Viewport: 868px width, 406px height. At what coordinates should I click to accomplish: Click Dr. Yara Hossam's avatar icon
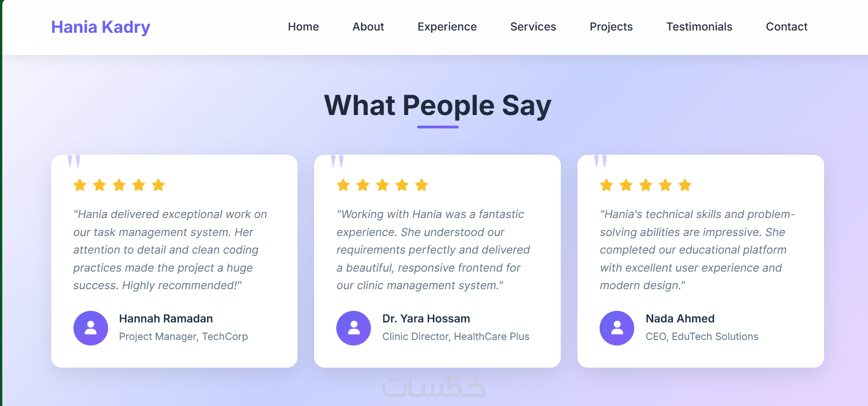353,328
